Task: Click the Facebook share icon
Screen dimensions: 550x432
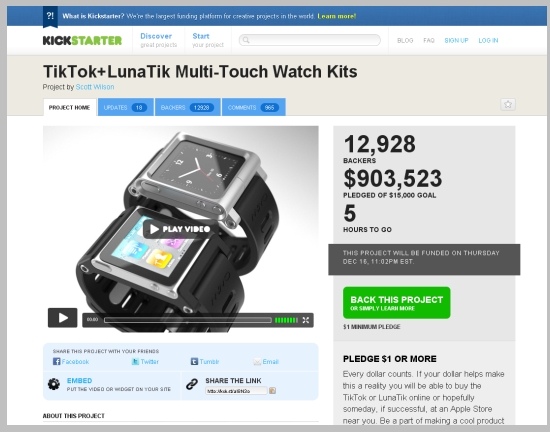Action: 56,361
